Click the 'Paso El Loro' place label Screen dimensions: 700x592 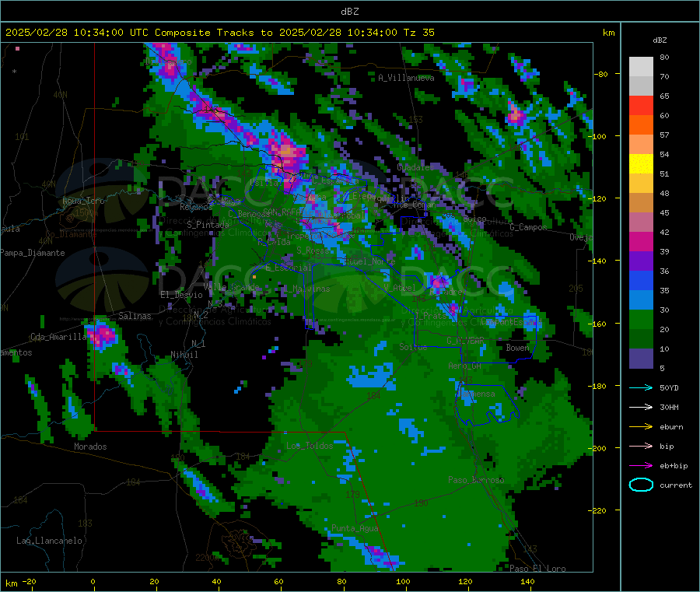point(538,569)
